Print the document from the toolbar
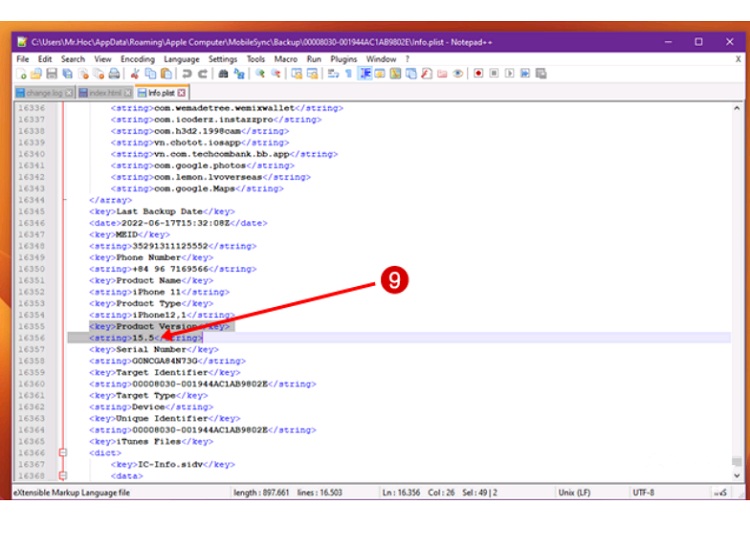Viewport: 750px width, 549px height. (114, 74)
